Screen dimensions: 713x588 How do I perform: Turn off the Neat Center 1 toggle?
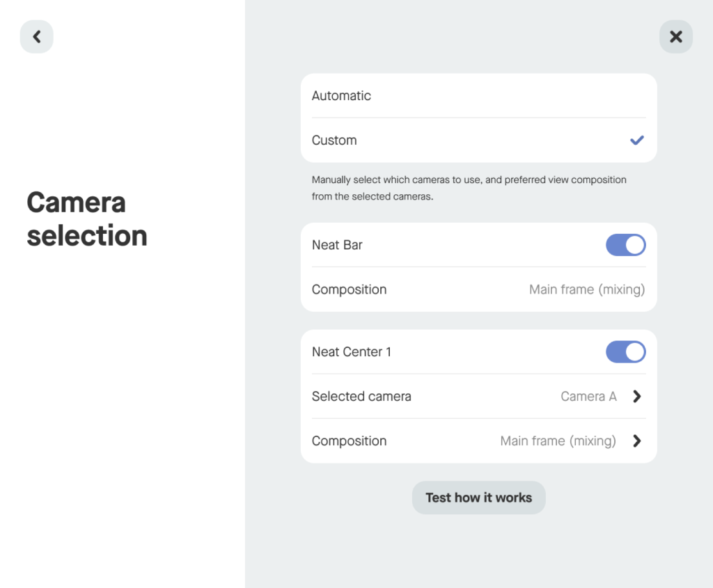[x=625, y=352]
